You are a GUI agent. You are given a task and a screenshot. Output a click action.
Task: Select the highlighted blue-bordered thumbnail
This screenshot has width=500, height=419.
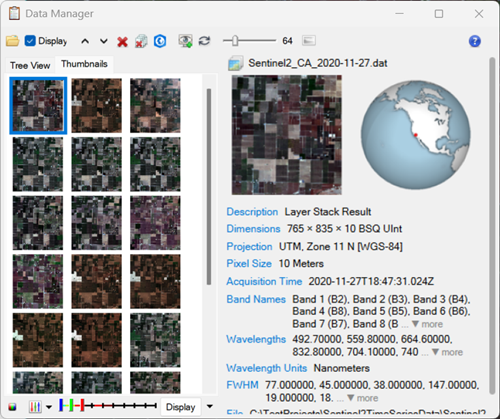tap(38, 106)
